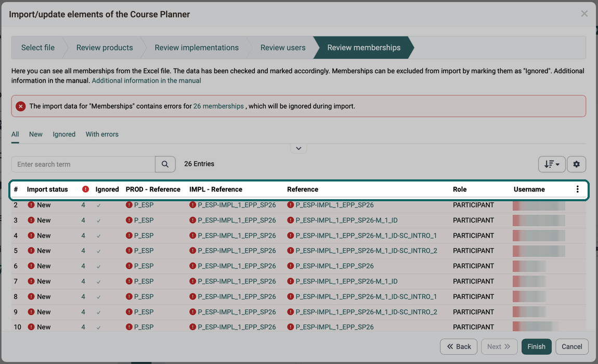Screen dimensions: 598x364
Task: Toggle the Ignored checkmark in row 2
Action: pyautogui.click(x=98, y=205)
